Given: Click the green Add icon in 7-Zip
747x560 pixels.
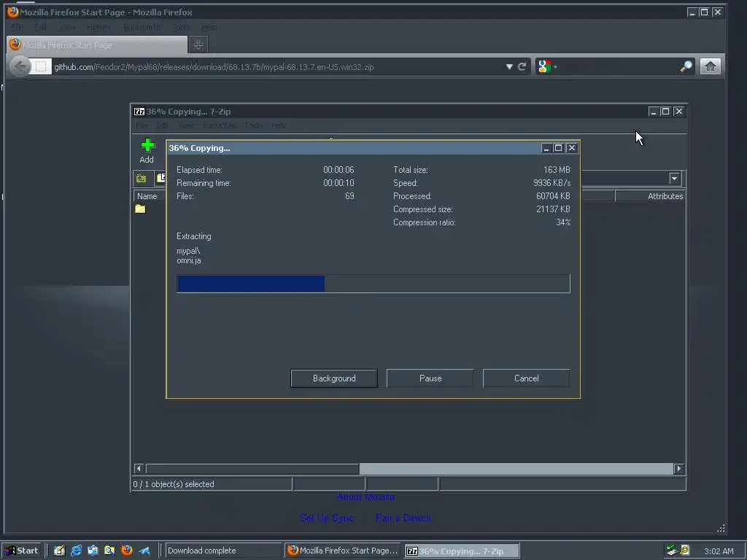Looking at the screenshot, I should tap(147, 145).
